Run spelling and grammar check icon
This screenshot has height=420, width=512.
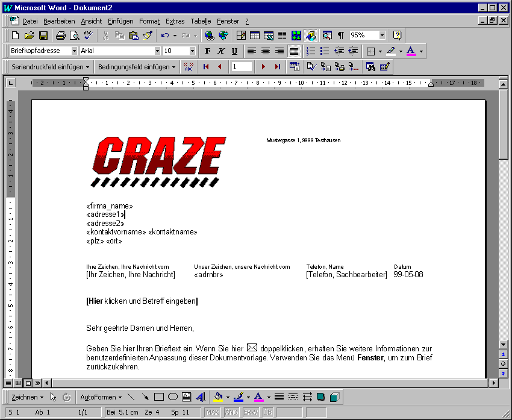coord(89,36)
